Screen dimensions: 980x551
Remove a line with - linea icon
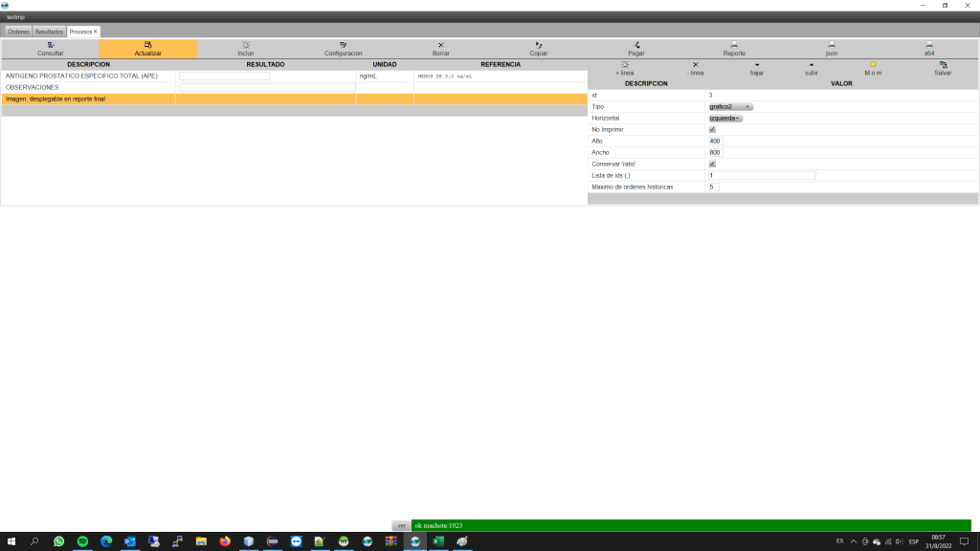coord(695,64)
